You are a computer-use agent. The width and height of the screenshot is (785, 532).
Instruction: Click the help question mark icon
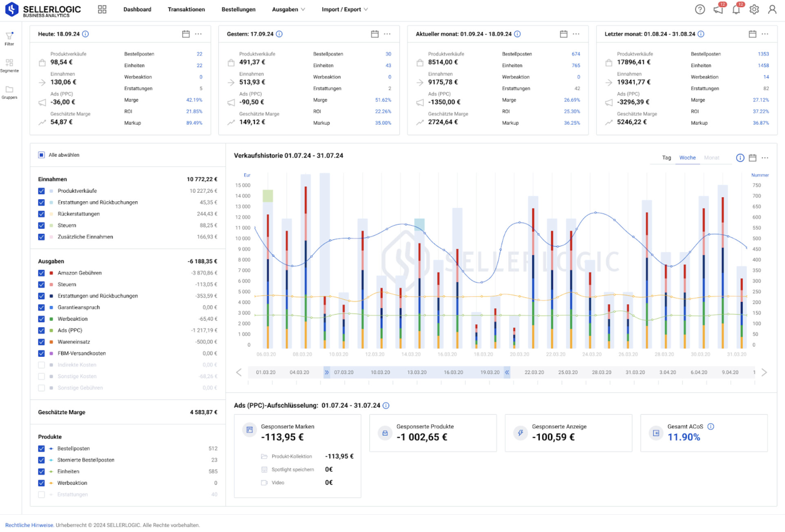click(699, 9)
